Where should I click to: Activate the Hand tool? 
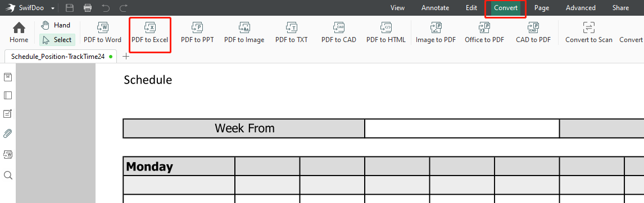56,25
